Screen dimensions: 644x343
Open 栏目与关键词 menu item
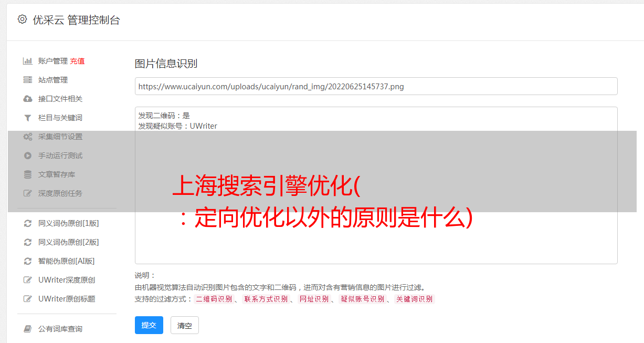click(60, 118)
